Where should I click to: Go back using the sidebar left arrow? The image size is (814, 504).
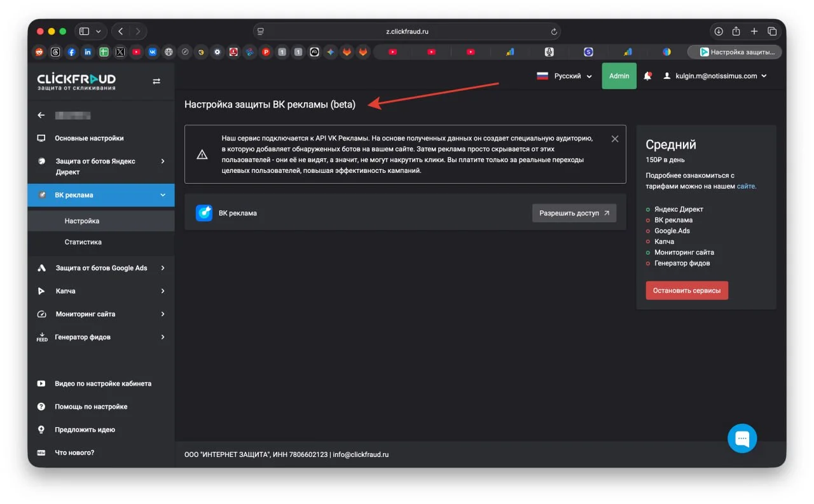click(41, 115)
